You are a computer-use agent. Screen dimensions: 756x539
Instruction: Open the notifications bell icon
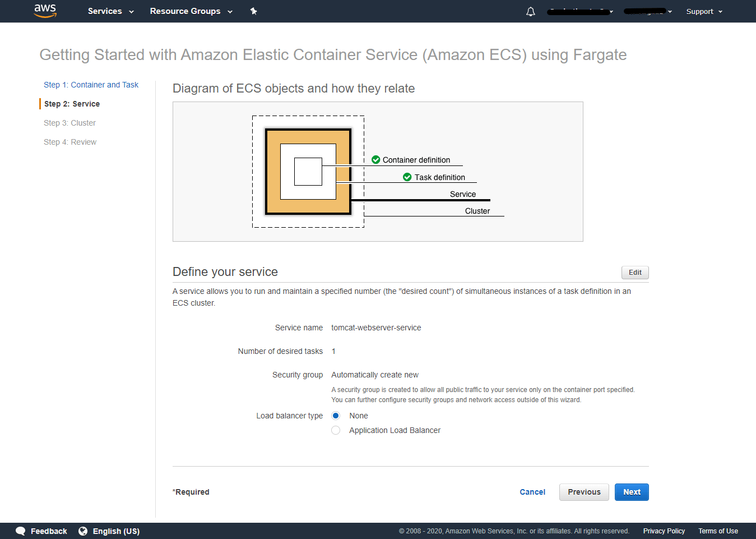(531, 11)
